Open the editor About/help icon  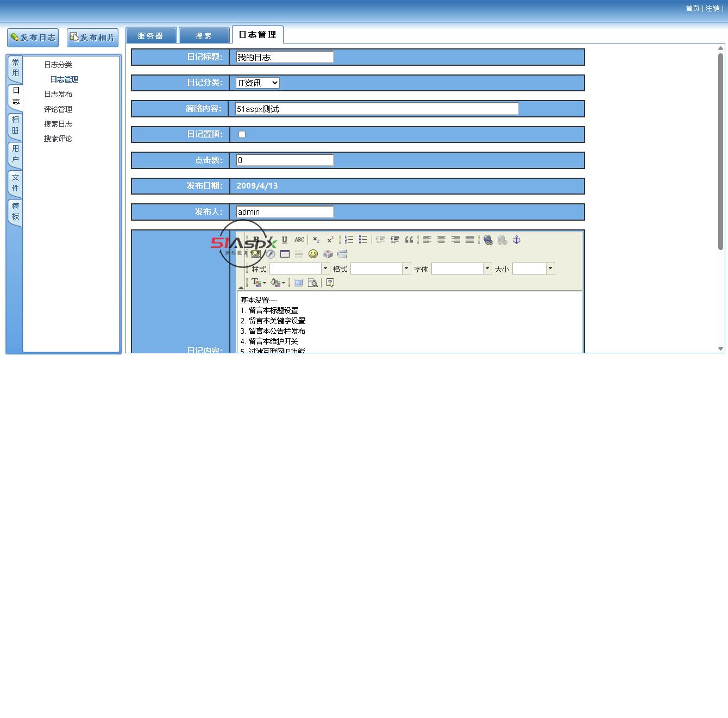(x=330, y=283)
